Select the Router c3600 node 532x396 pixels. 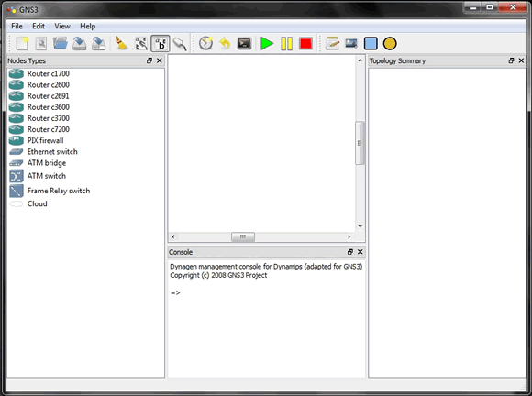39,107
